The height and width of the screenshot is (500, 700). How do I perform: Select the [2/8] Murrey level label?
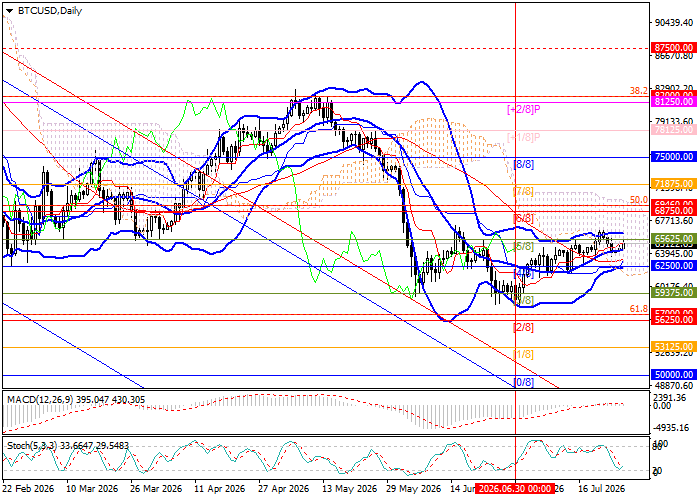(x=524, y=327)
